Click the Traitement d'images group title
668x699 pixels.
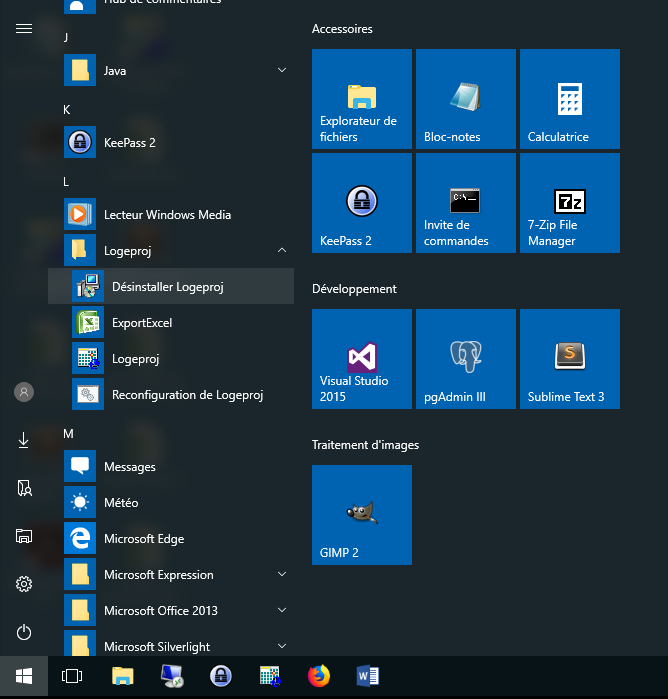pyautogui.click(x=365, y=445)
